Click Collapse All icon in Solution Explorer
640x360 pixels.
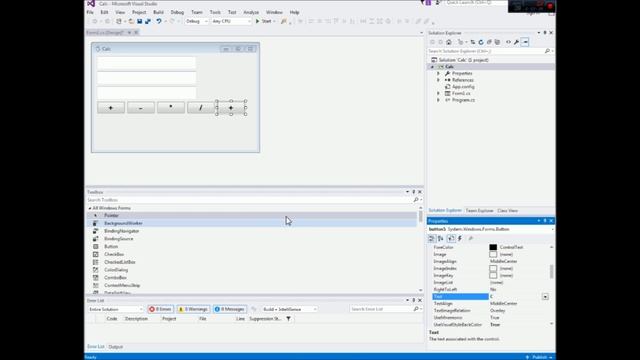(489, 42)
